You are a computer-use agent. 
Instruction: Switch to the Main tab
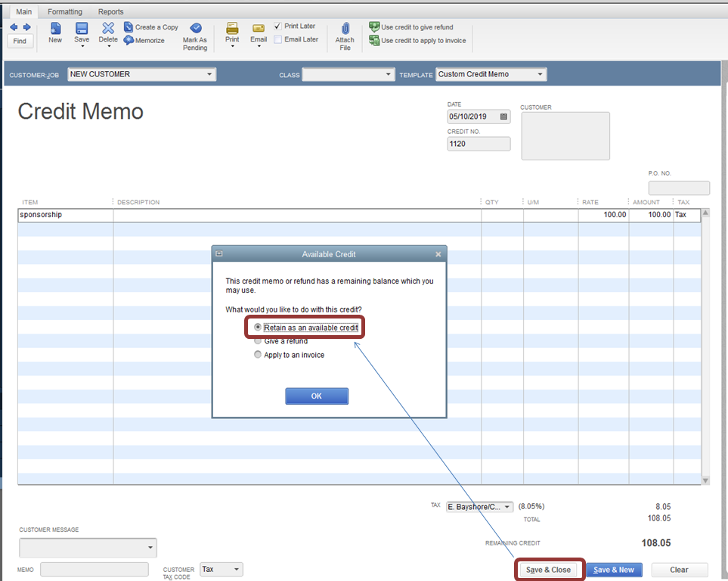pyautogui.click(x=24, y=11)
